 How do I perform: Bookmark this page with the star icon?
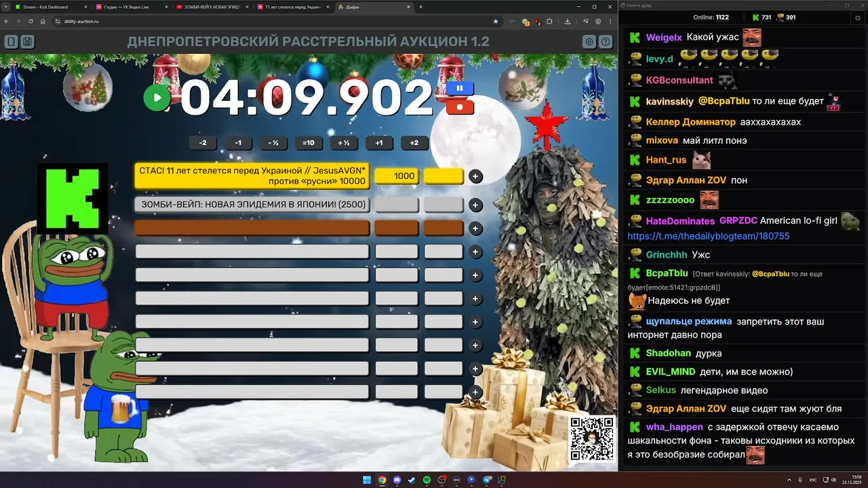click(496, 21)
